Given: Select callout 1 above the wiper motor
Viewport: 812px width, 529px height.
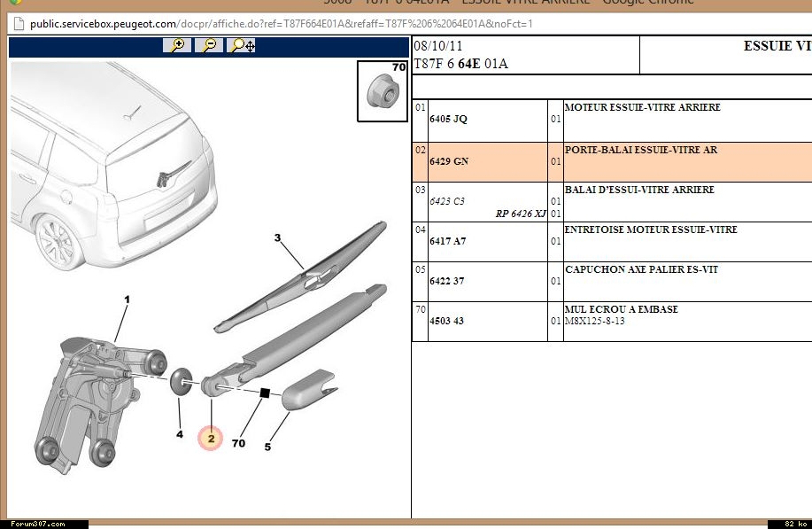Looking at the screenshot, I should [127, 300].
